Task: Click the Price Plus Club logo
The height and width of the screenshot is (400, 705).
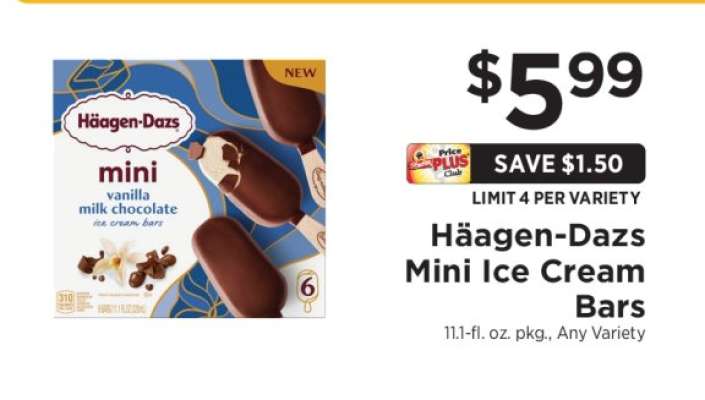Action: 439,164
